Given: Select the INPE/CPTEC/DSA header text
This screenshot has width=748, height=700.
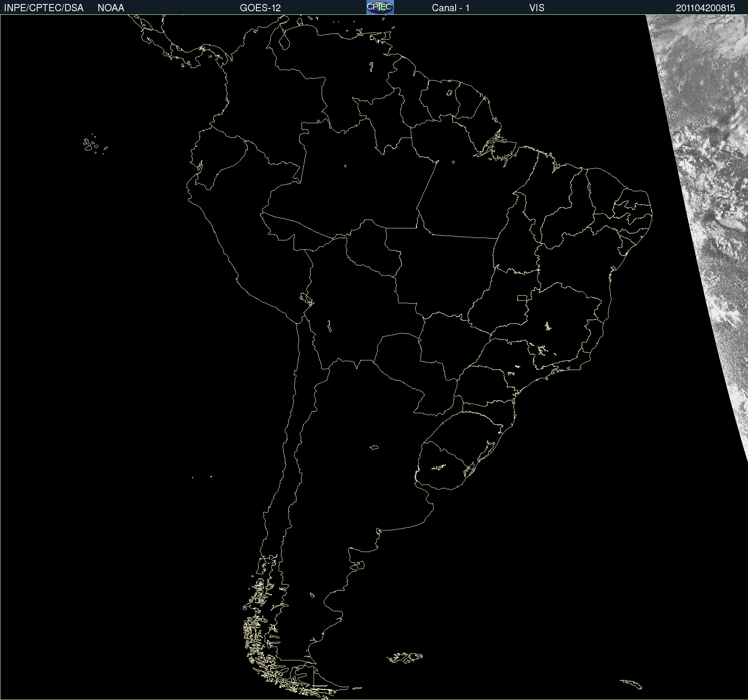Looking at the screenshot, I should (x=44, y=8).
